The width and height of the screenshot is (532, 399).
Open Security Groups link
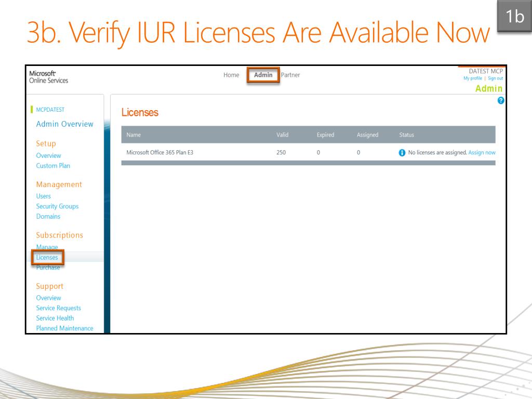click(57, 206)
